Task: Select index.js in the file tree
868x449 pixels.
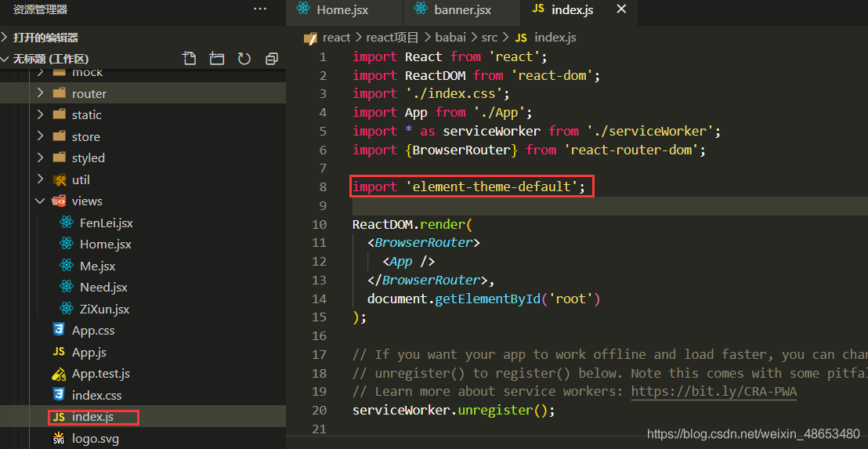Action: tap(92, 417)
